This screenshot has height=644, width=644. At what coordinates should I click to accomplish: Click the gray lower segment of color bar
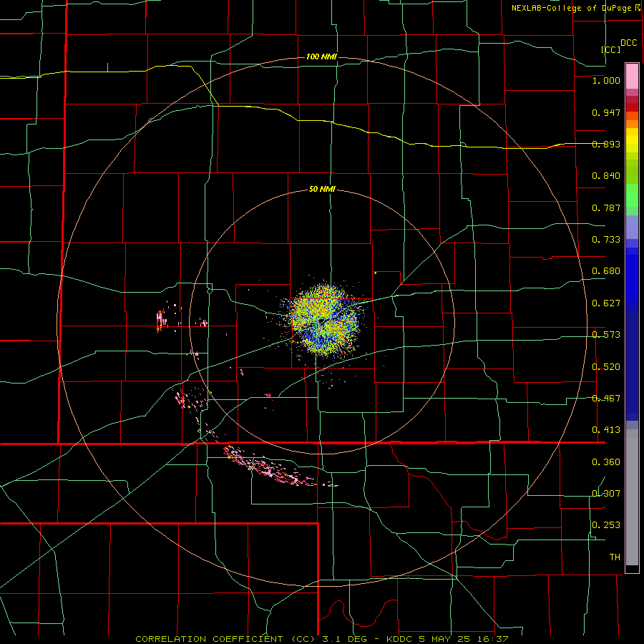point(632,497)
